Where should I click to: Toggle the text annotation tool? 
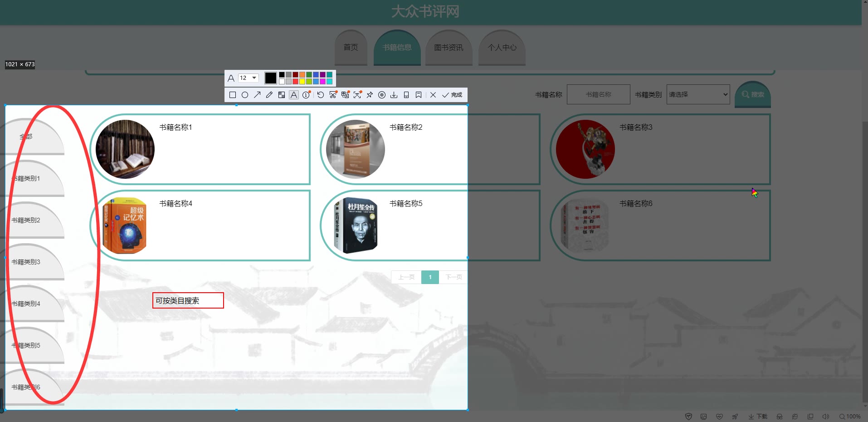coord(294,95)
